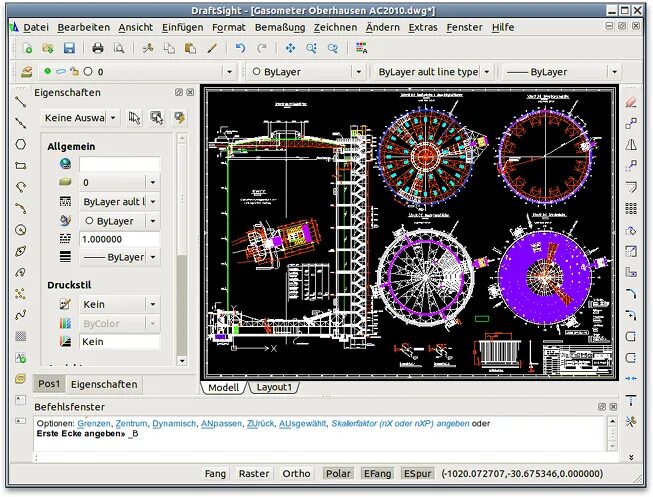Open the Bemaßung menu

[280, 27]
